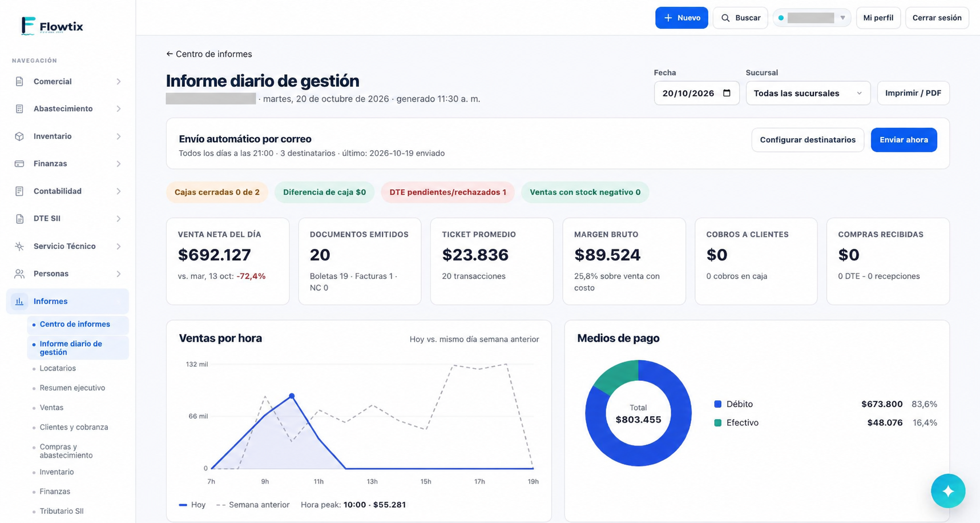Expand the Abastecimiento section chevron

pyautogui.click(x=119, y=109)
